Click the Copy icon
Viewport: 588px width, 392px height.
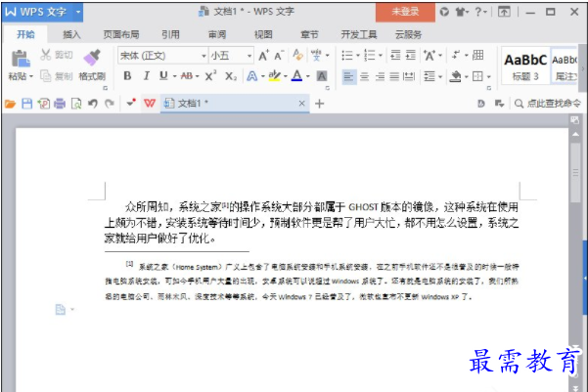coord(45,76)
